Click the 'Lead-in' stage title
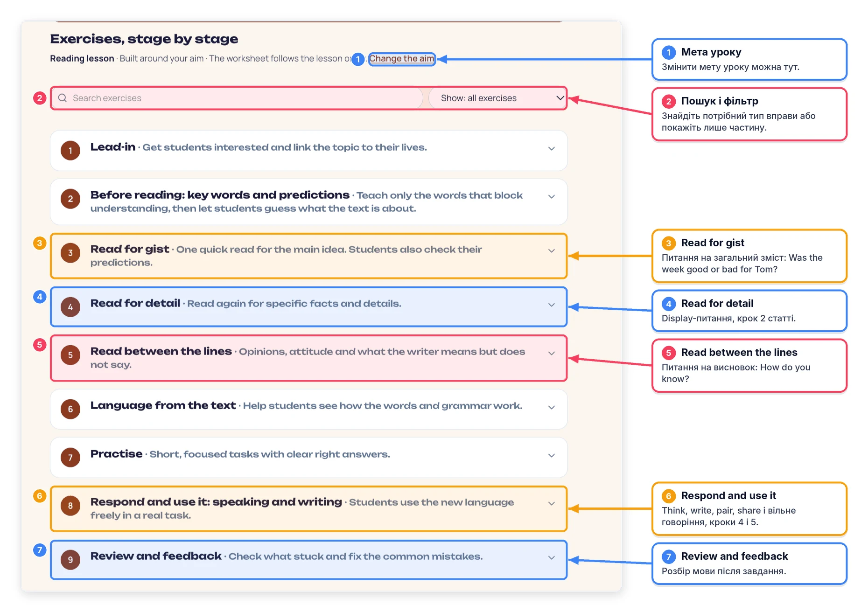Image resolution: width=868 pixels, height=612 pixels. pyautogui.click(x=113, y=147)
